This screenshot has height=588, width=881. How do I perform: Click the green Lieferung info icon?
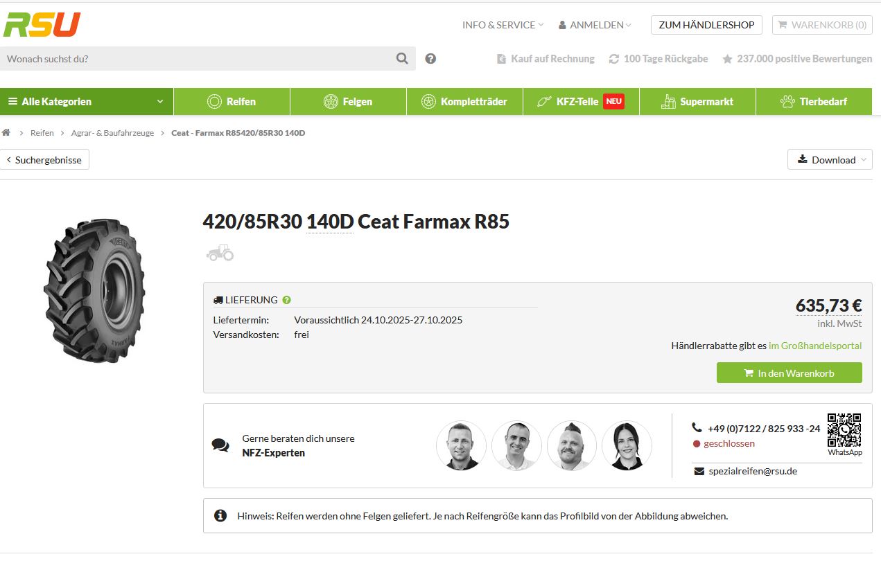[x=287, y=300]
